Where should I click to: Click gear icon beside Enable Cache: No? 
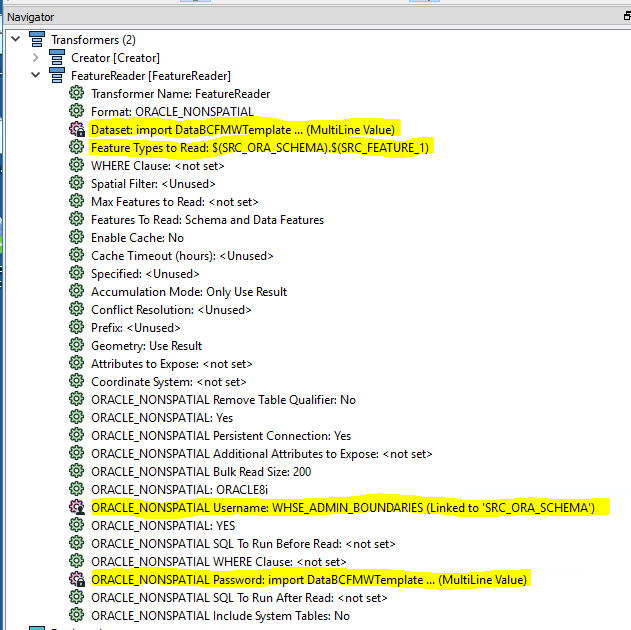pos(76,237)
